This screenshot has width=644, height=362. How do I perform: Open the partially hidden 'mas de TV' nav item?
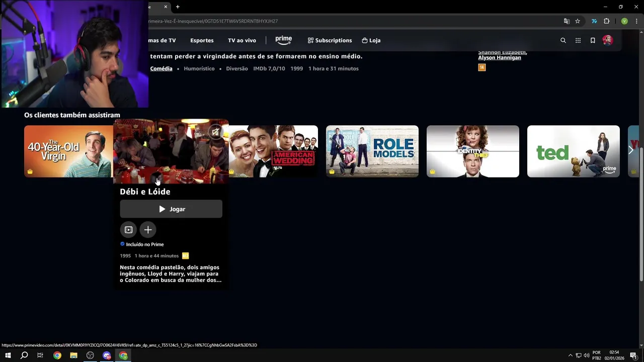tap(162, 40)
